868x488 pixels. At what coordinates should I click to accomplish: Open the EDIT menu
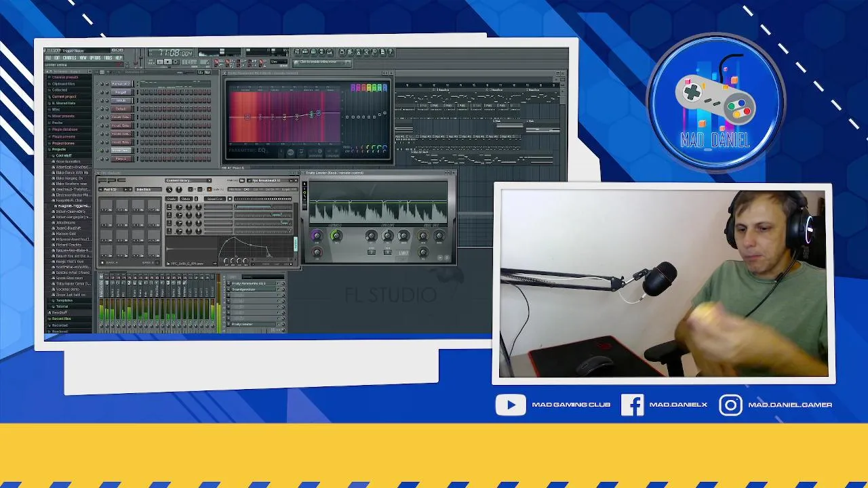[x=57, y=58]
